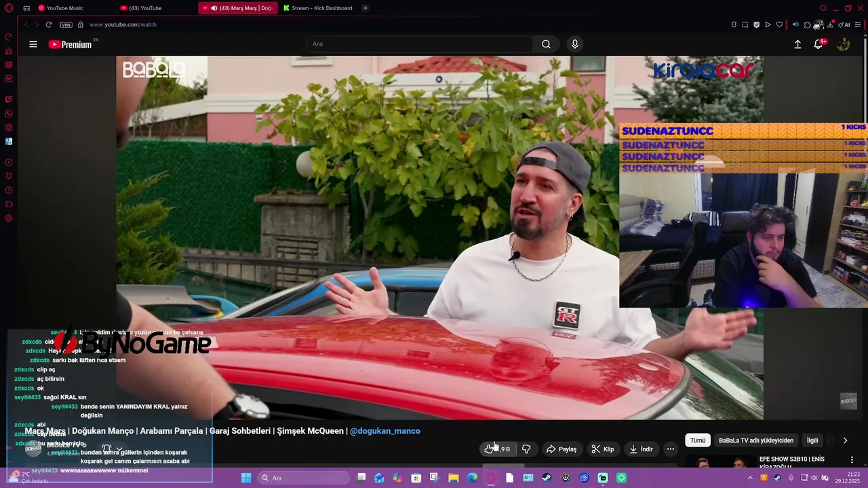Click the address bar URL youtube.com/watch
The width and height of the screenshot is (868, 488).
[123, 24]
